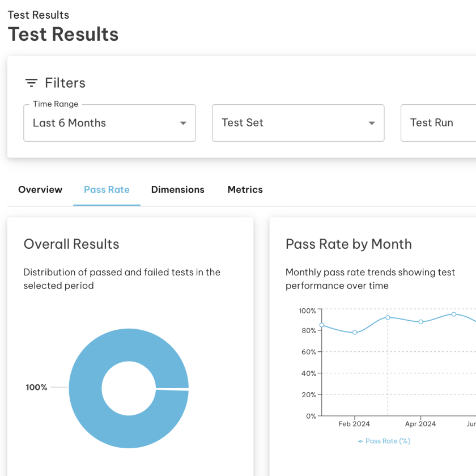Click the 20% y-axis label
This screenshot has height=476, width=476.
pos(309,395)
